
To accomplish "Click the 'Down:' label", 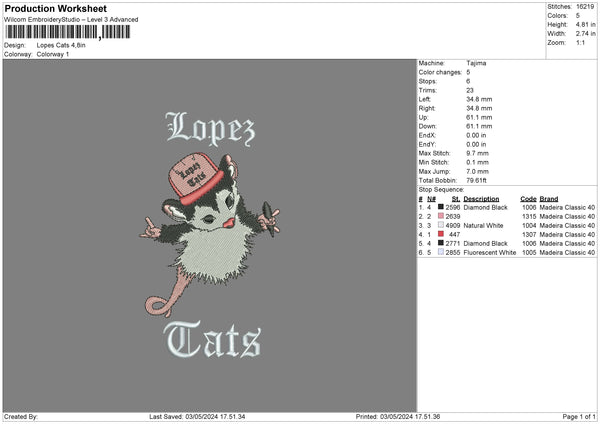I will [427, 126].
